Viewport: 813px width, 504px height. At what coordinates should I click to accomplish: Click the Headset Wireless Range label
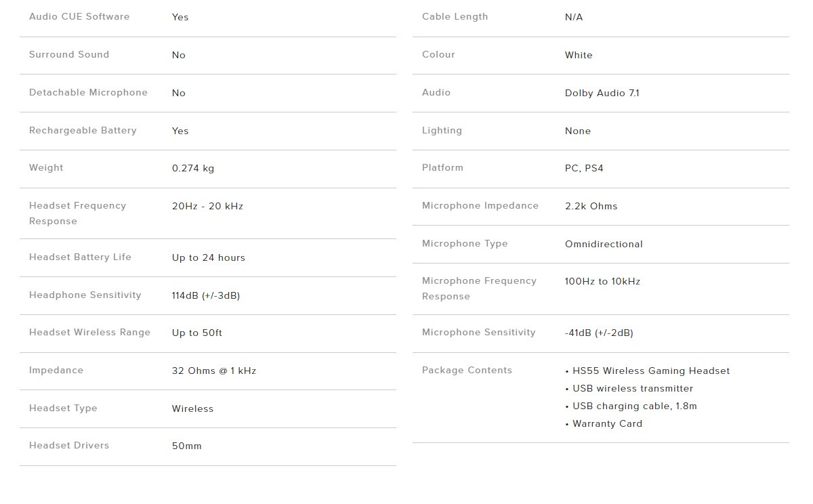coord(89,333)
